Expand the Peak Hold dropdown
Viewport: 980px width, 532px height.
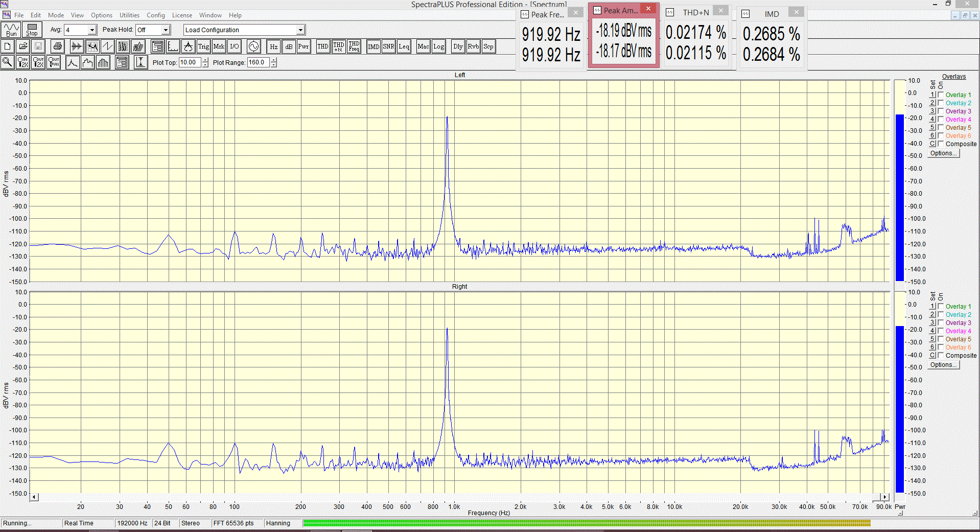click(165, 30)
